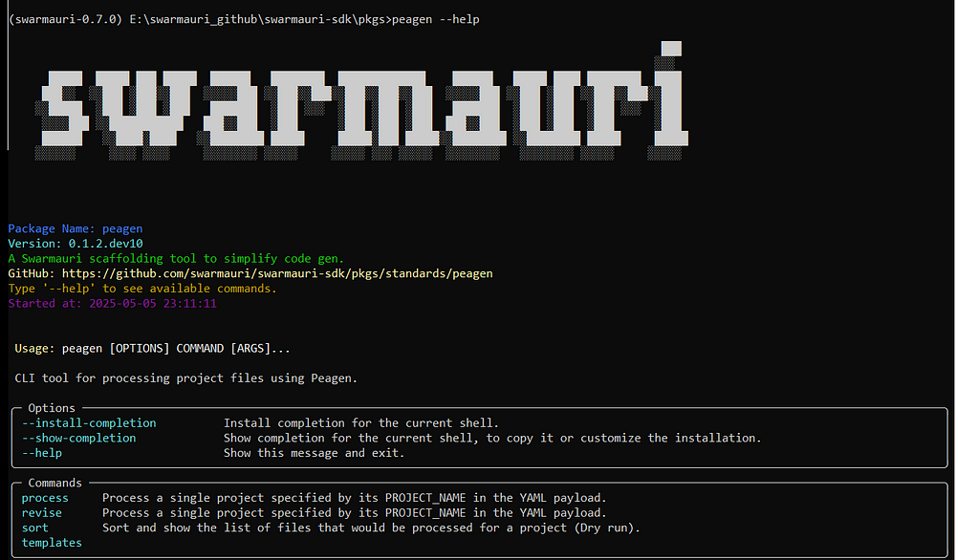Image resolution: width=956 pixels, height=560 pixels.
Task: Click the 'Started at' timestamp line
Action: pyautogui.click(x=112, y=304)
